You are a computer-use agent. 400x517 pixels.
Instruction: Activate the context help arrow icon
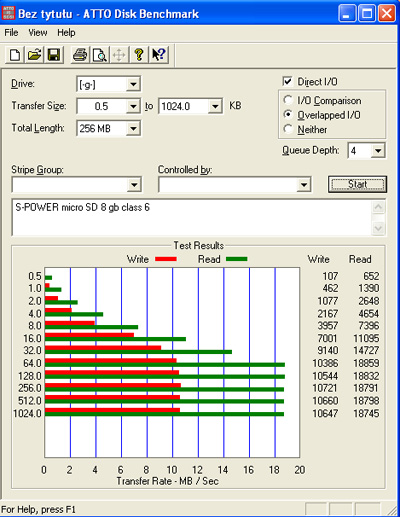[x=159, y=55]
